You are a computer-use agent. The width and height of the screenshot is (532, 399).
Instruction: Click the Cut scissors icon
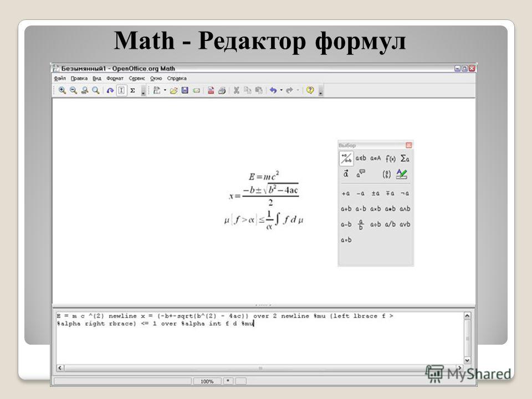point(237,90)
